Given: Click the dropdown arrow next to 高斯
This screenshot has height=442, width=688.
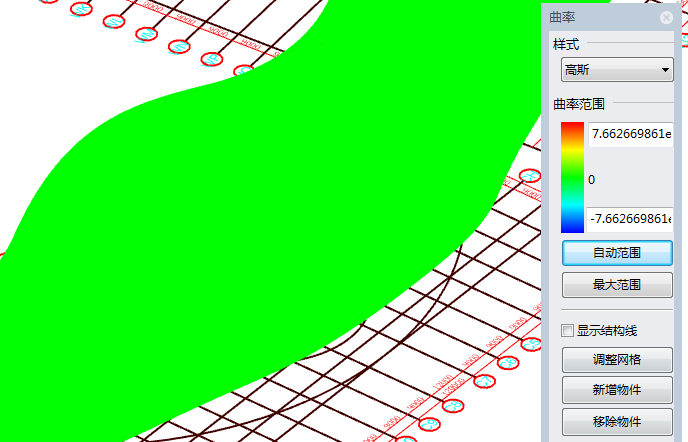Looking at the screenshot, I should point(665,70).
